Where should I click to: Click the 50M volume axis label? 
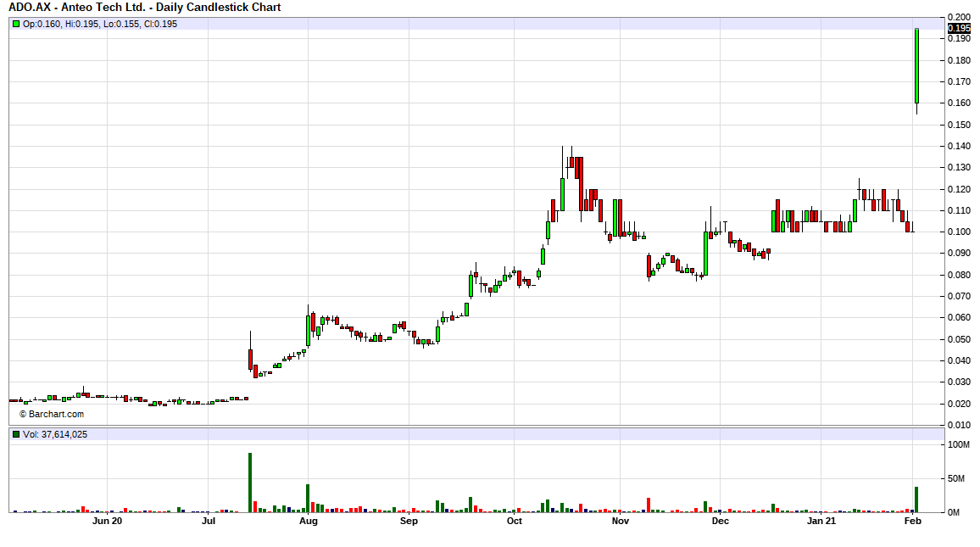(x=957, y=479)
